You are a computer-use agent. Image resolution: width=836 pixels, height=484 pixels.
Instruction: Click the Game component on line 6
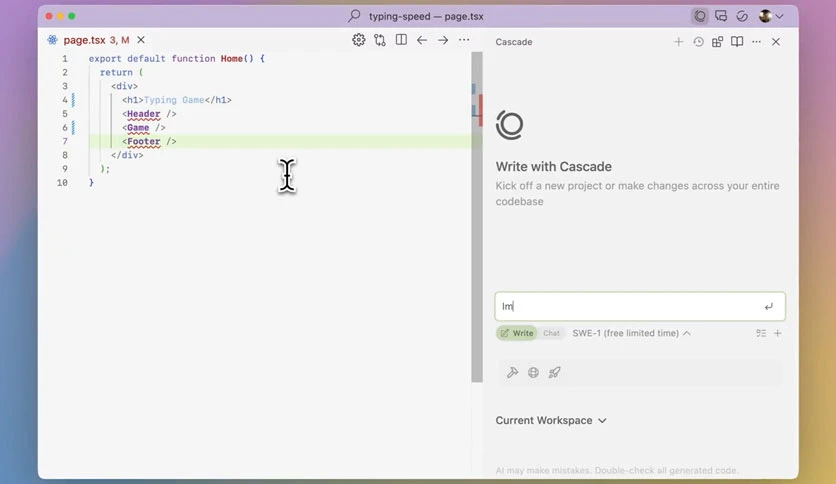pos(138,127)
